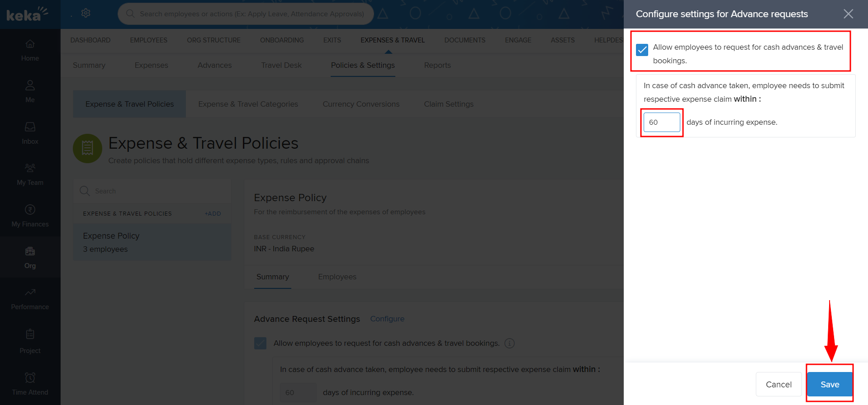This screenshot has width=868, height=405.
Task: Click the info icon beside cash advances text
Action: [x=509, y=344]
